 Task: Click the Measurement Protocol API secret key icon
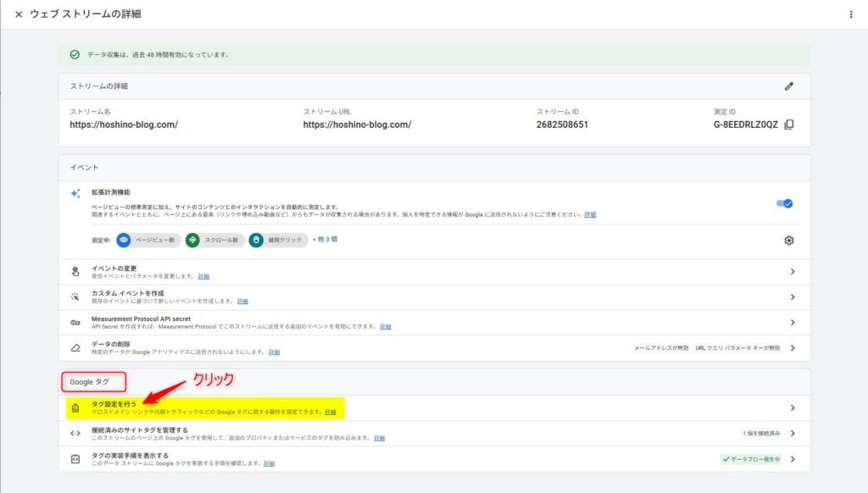point(75,321)
